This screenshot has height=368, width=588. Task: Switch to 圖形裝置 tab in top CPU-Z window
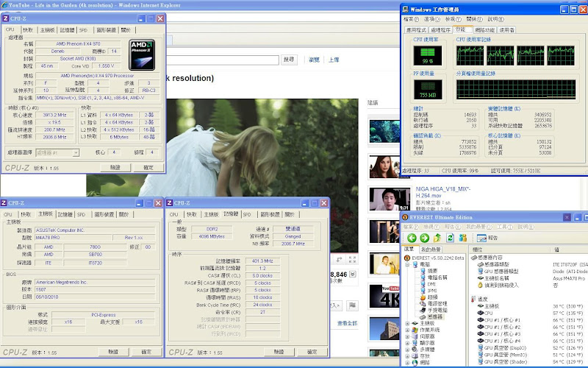tap(106, 30)
